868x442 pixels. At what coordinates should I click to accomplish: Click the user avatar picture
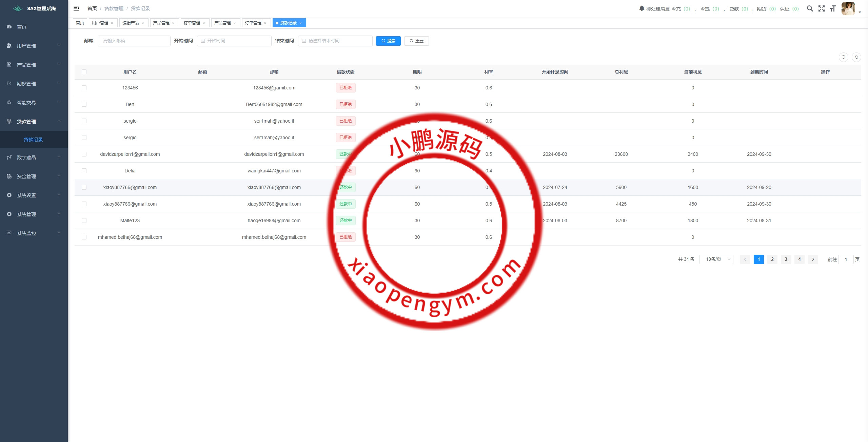[848, 8]
